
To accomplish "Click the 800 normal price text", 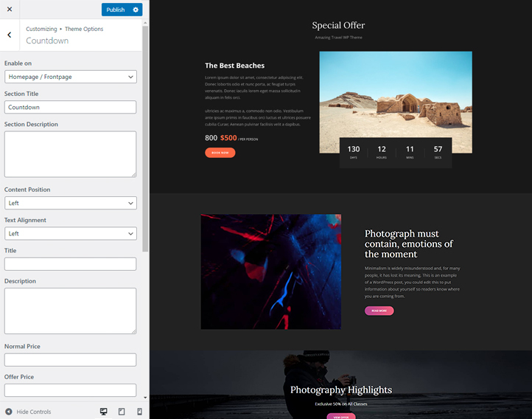I will [x=211, y=138].
